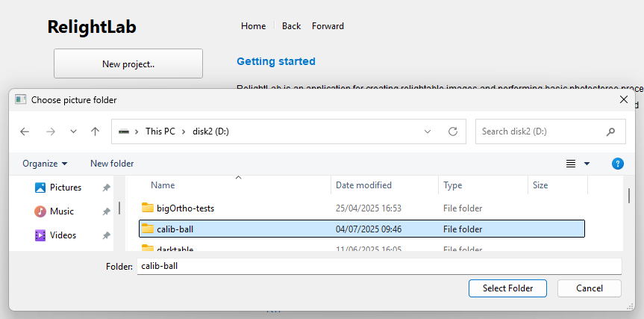Go up one folder level arrow
Screen dimensions: 644x319
click(96, 131)
